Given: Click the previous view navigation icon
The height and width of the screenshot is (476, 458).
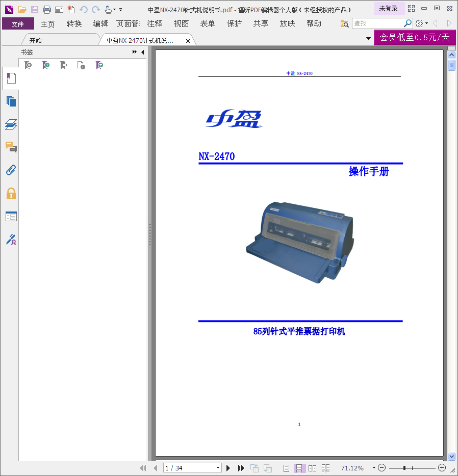Looking at the screenshot, I should pyautogui.click(x=435, y=23).
